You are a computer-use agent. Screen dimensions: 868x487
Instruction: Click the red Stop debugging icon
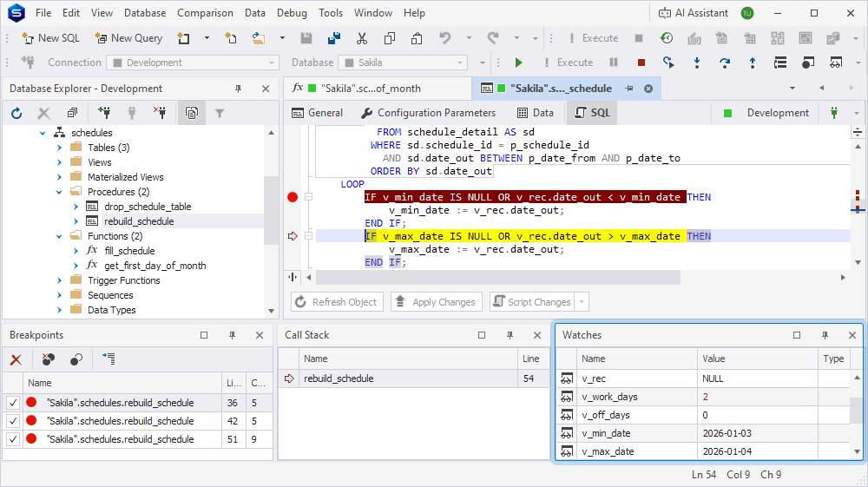641,63
